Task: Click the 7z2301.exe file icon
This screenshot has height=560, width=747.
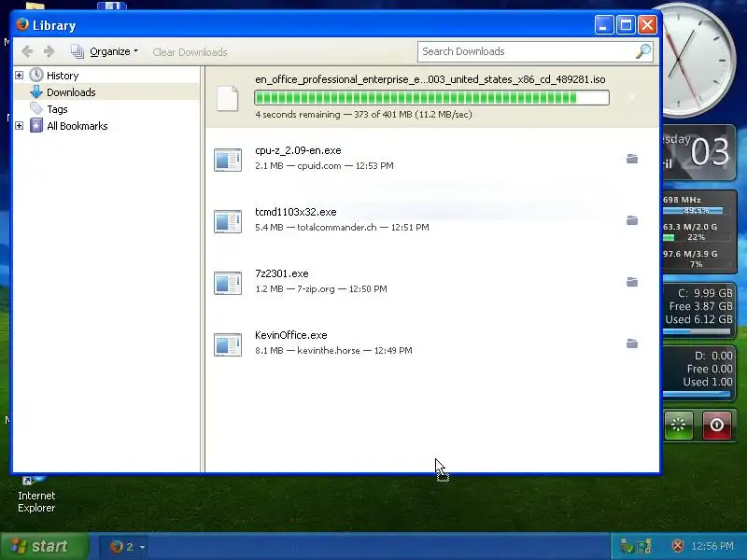Action: click(228, 284)
